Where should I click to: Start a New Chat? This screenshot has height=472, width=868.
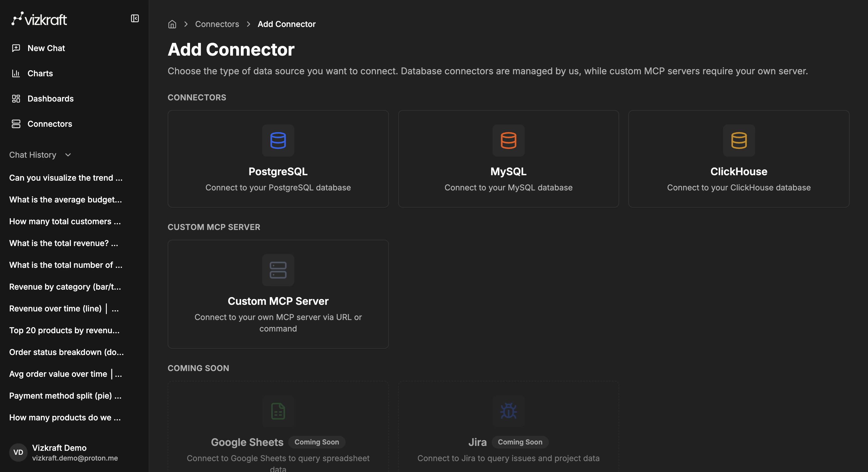pos(46,48)
